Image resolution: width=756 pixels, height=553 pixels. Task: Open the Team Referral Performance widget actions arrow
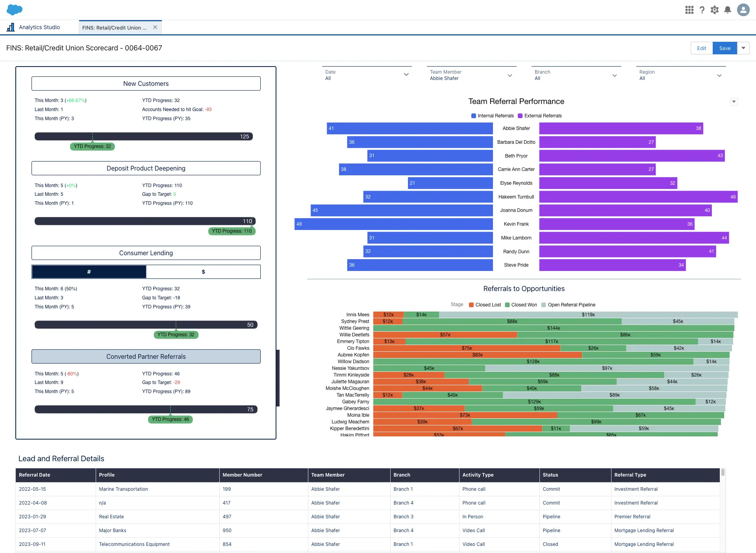[734, 101]
